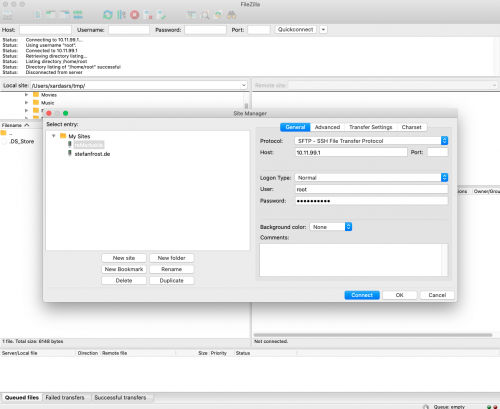Switch to the General tab
Screen dimensions: 500x409
tap(295, 127)
